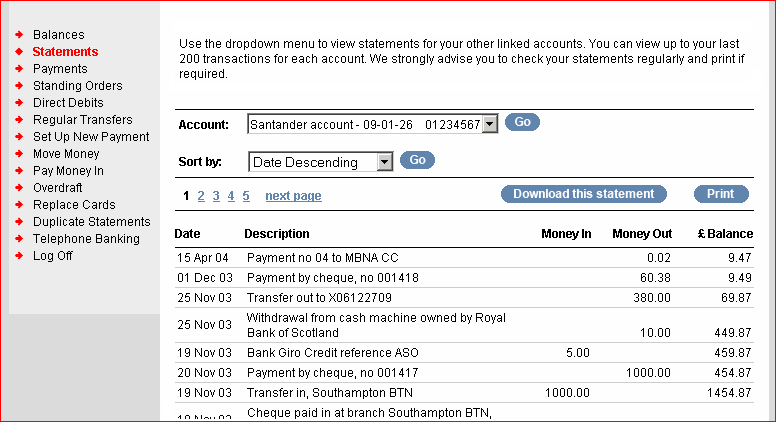Viewport: 776px width, 422px height.
Task: Choose Set Up New Payment
Action: coord(91,137)
